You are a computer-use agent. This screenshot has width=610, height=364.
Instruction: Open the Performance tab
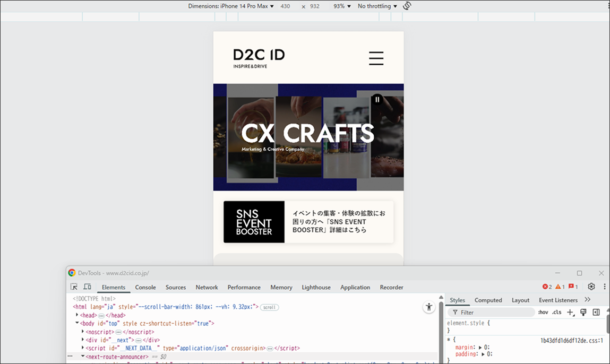(x=244, y=288)
